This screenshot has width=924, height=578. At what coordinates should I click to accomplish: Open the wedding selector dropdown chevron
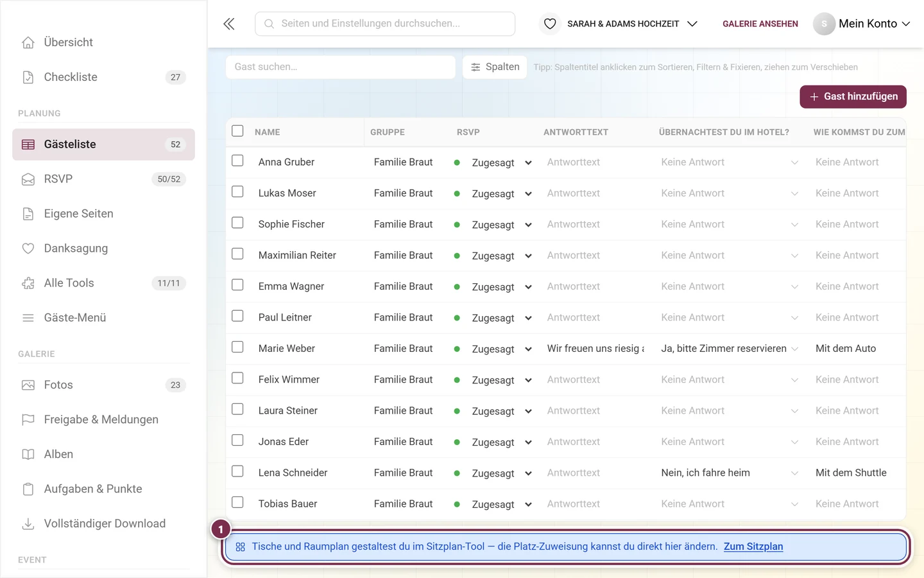pos(692,24)
